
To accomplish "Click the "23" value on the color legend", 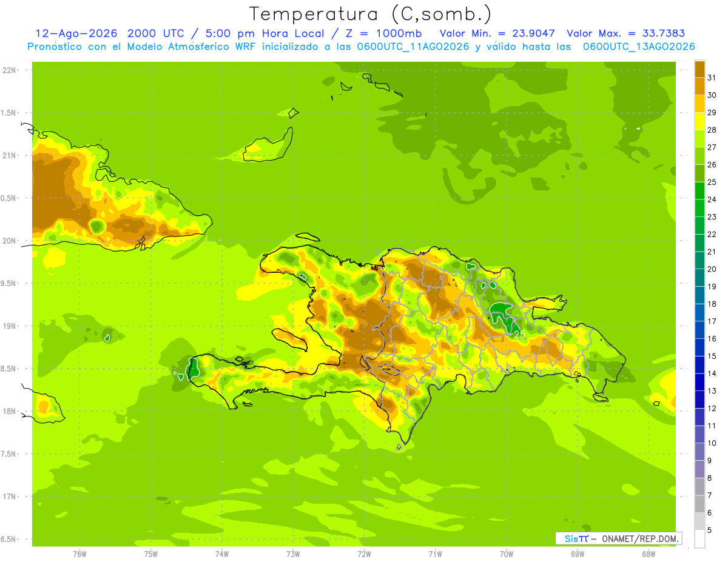I will (x=712, y=217).
